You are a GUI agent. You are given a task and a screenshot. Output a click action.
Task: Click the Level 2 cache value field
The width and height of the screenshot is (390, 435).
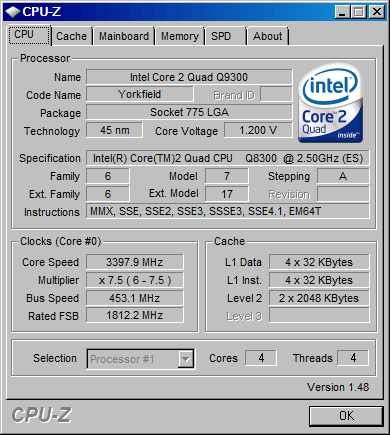(x=319, y=298)
